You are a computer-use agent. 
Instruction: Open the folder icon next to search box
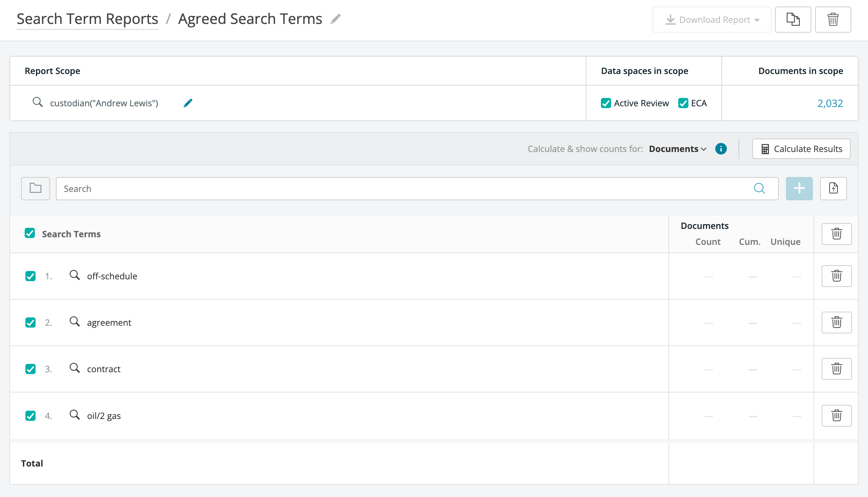[x=36, y=188]
